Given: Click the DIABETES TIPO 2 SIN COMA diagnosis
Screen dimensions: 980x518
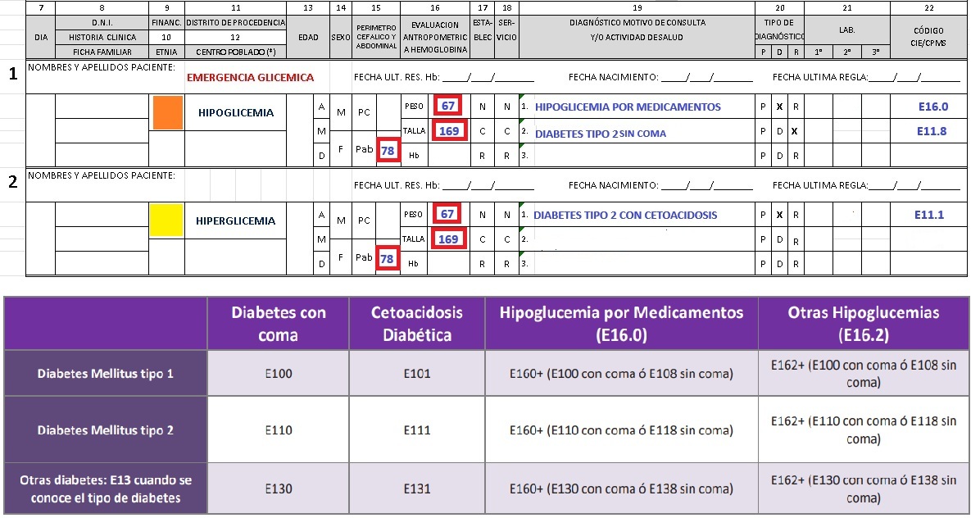Looking at the screenshot, I should click(x=601, y=133).
